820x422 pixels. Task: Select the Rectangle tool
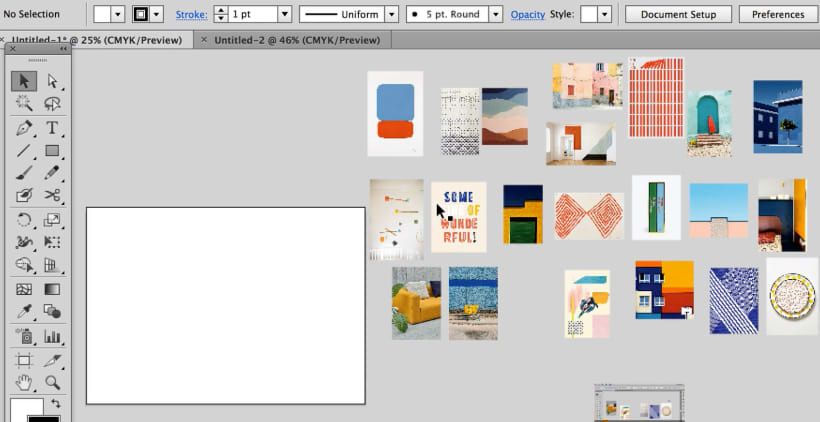(x=52, y=151)
